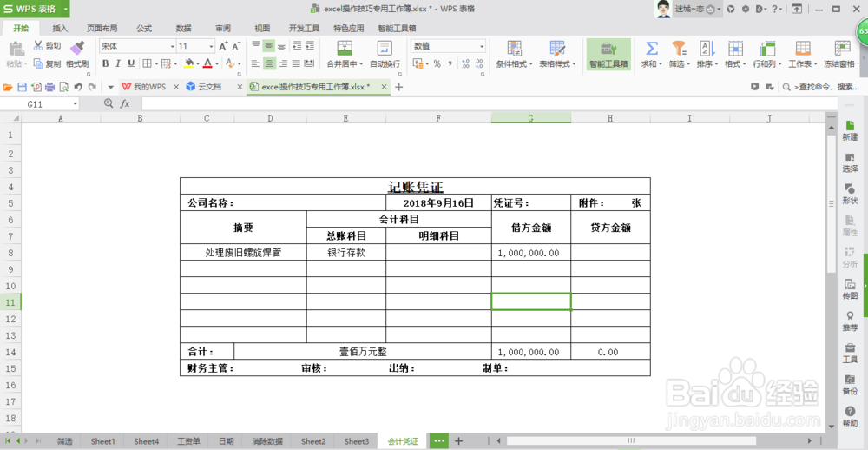Click New (新建) in right sidebar
This screenshot has width=868, height=450.
click(850, 131)
